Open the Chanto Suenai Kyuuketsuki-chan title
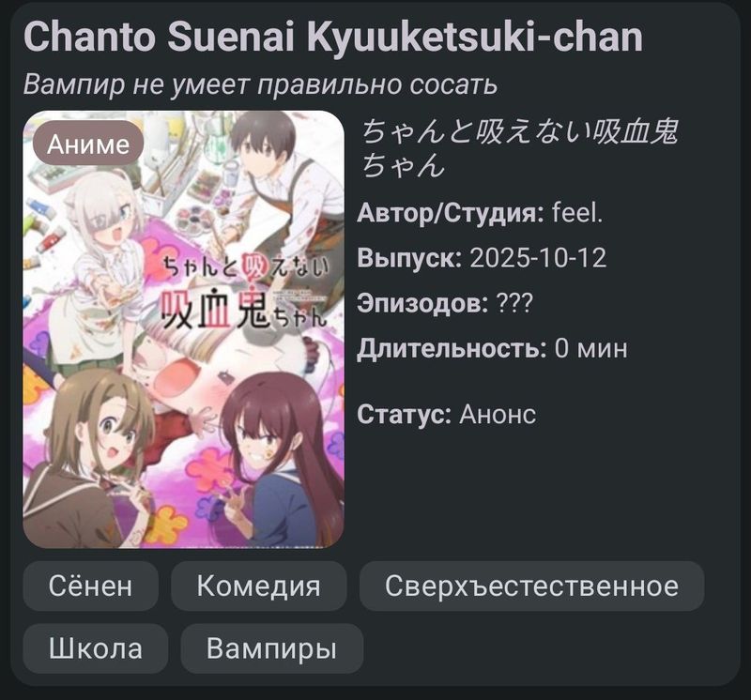Screen dimensions: 751x700 point(333,38)
